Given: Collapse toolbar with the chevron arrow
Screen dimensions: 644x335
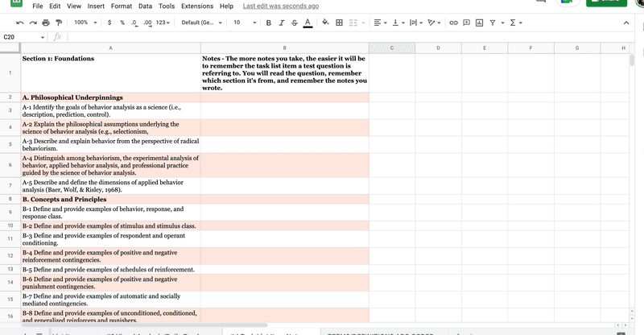Looking at the screenshot, I should tap(626, 23).
